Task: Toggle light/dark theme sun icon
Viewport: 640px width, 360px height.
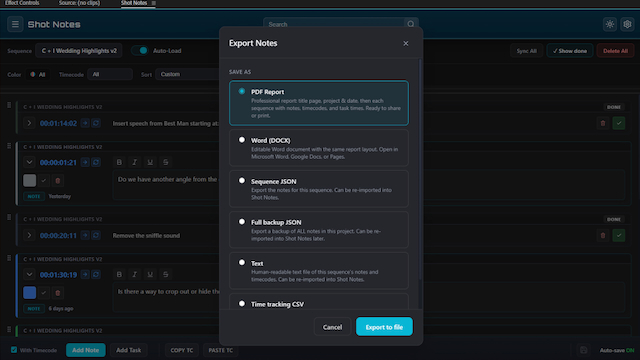Action: [610, 24]
